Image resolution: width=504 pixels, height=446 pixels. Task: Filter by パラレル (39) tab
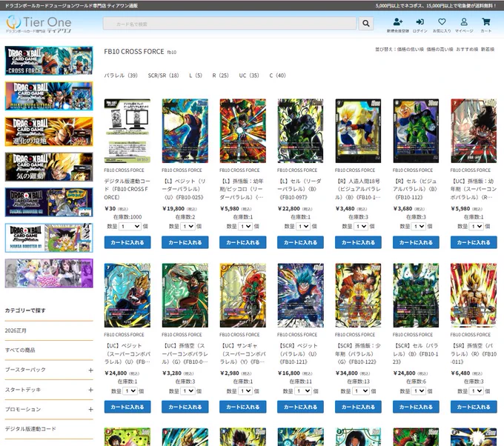(x=121, y=76)
